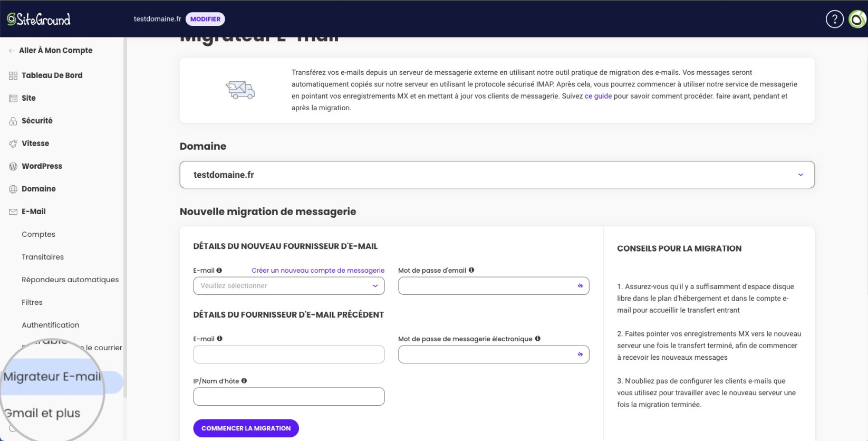This screenshot has width=868, height=441.
Task: Click info icon beside previous provider E-mail label
Action: (x=219, y=339)
